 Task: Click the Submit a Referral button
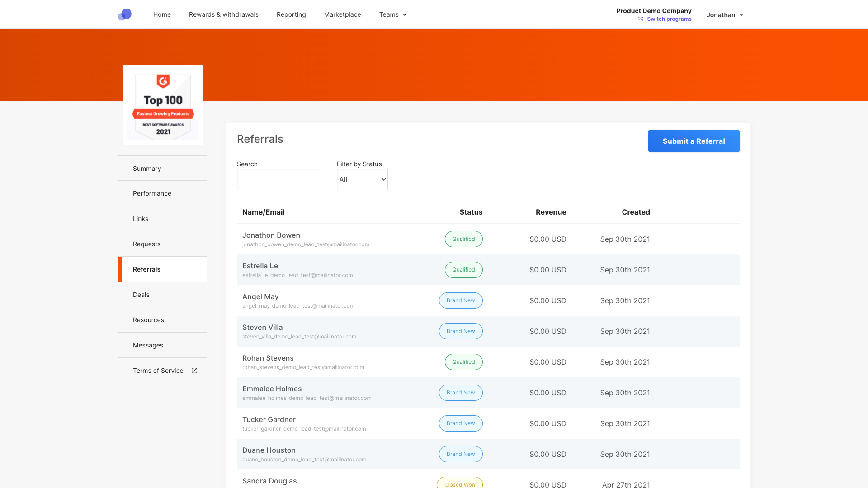tap(694, 141)
